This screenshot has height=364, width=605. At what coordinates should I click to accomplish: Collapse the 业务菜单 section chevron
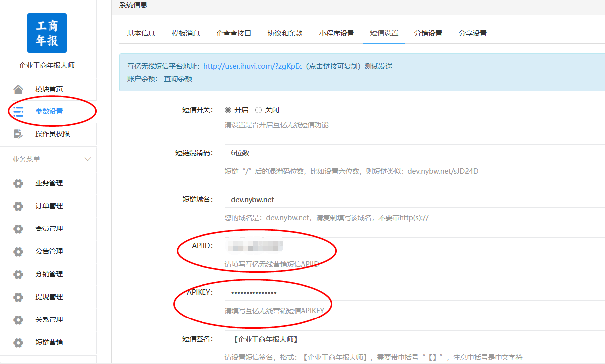pyautogui.click(x=88, y=159)
